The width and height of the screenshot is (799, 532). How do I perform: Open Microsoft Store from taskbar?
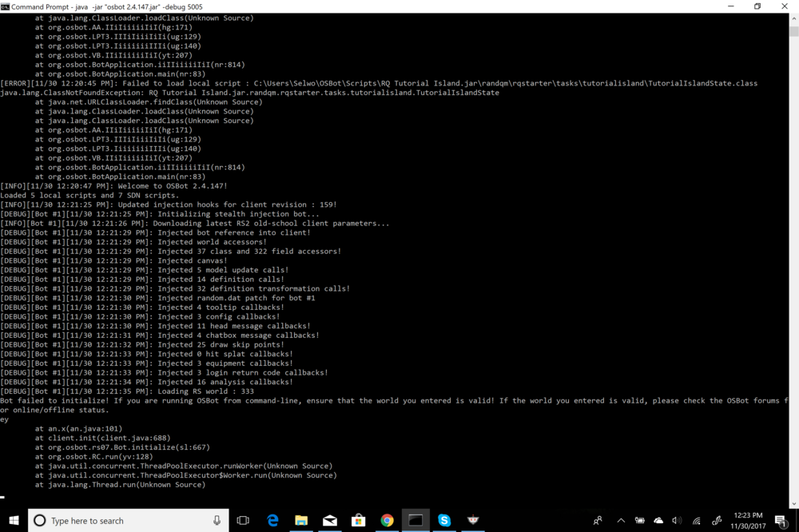point(358,520)
